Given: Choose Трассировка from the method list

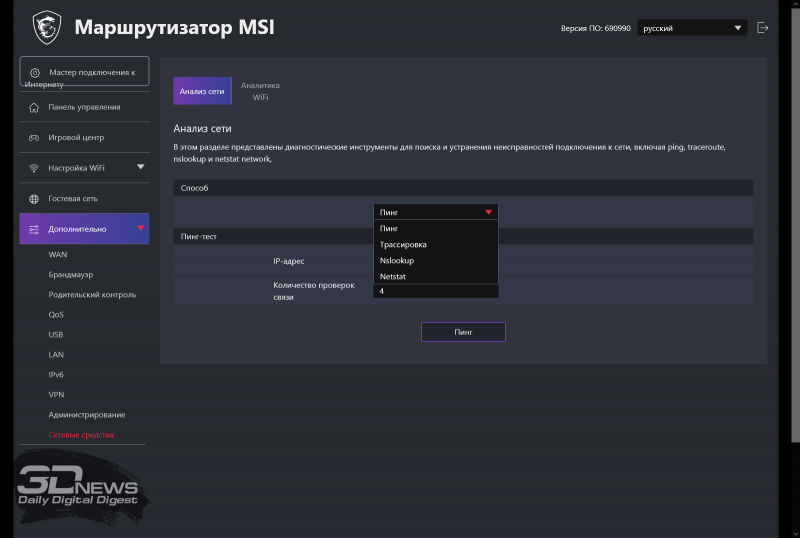Looking at the screenshot, I should click(x=436, y=244).
